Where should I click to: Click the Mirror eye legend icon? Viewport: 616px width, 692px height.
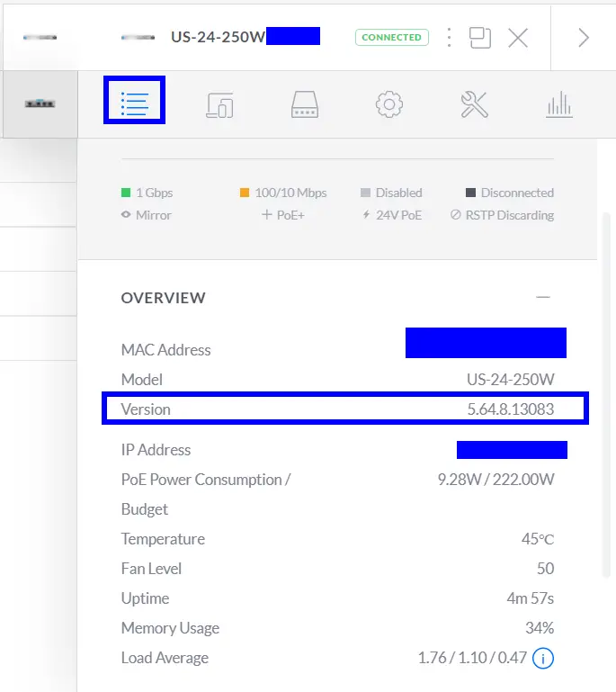coord(126,214)
